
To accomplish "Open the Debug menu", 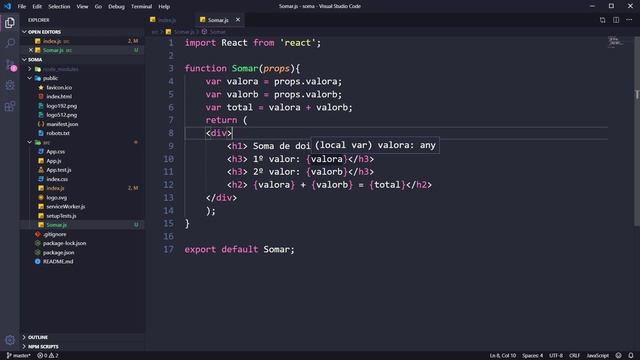I will point(116,6).
